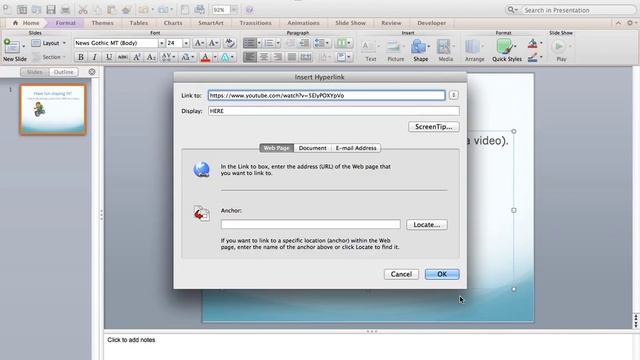Screen dimensions: 640x360
Task: Click the Line color pen icon
Action: [533, 58]
